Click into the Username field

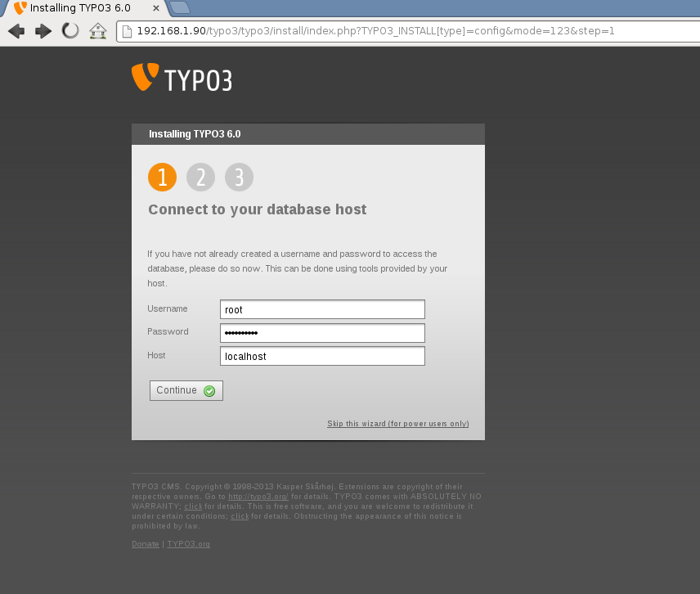coord(322,309)
